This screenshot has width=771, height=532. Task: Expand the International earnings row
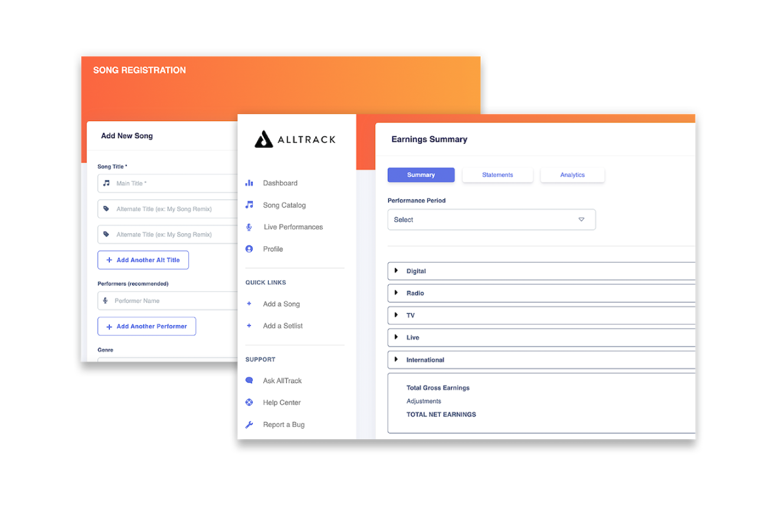397,360
